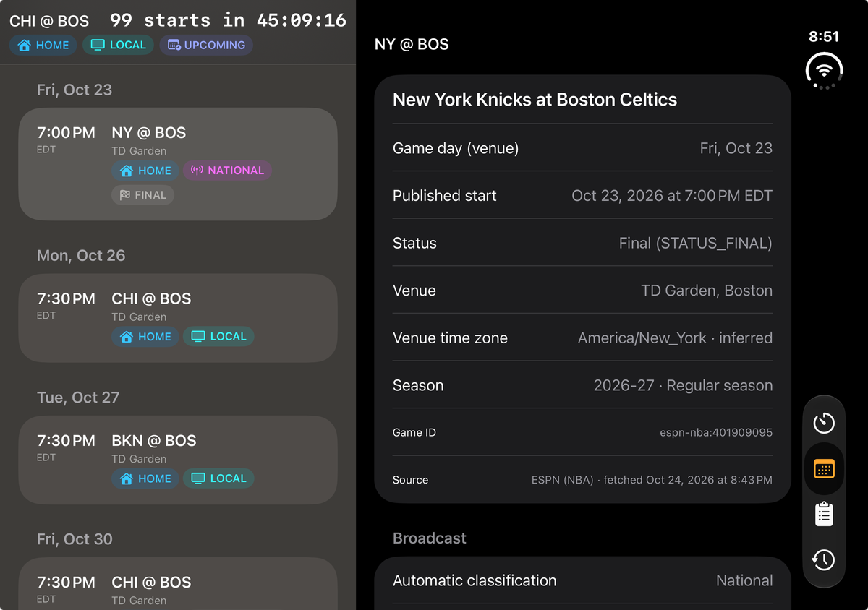Click the Source 'ESPN (NBA) · fetched' value
868x610 pixels.
(x=652, y=480)
